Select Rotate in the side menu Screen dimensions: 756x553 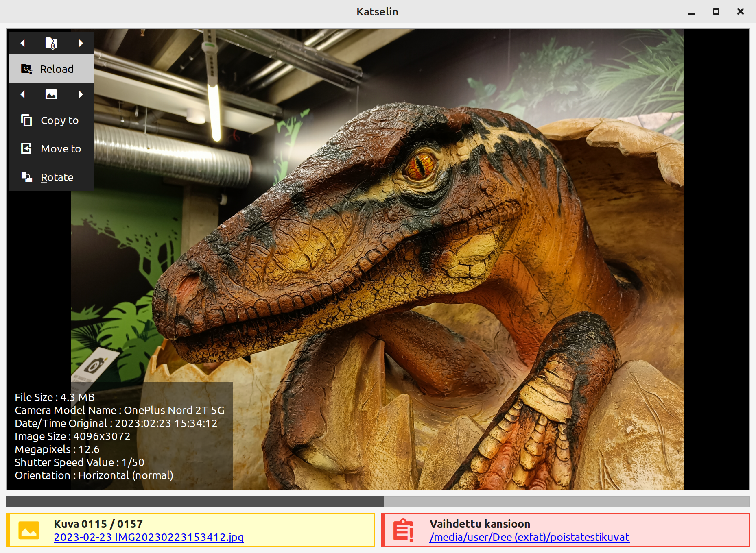[52, 177]
